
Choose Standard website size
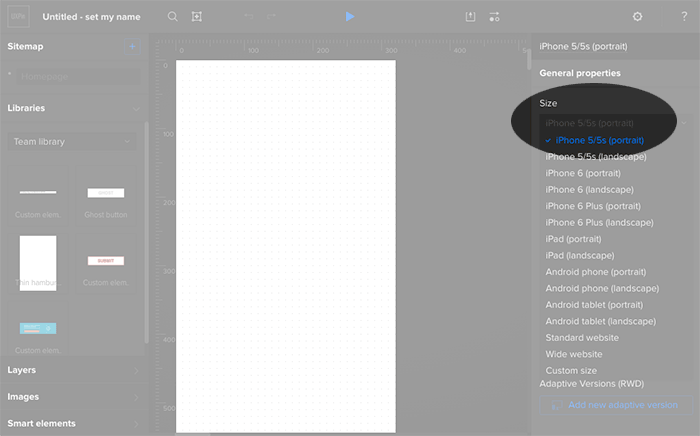tap(582, 338)
